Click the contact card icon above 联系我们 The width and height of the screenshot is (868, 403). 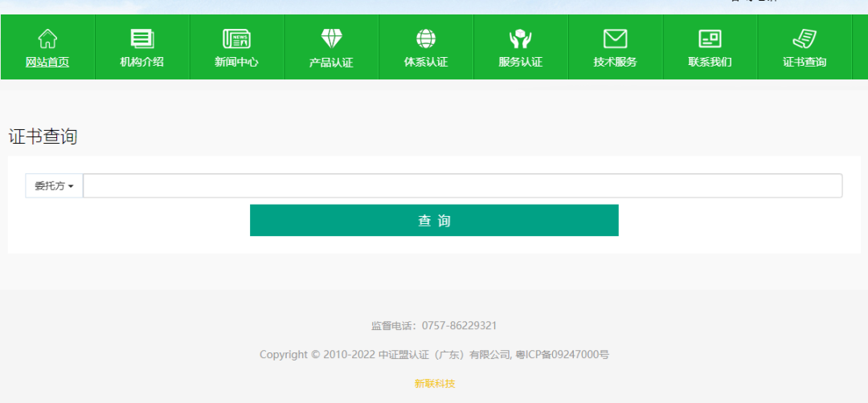(710, 38)
